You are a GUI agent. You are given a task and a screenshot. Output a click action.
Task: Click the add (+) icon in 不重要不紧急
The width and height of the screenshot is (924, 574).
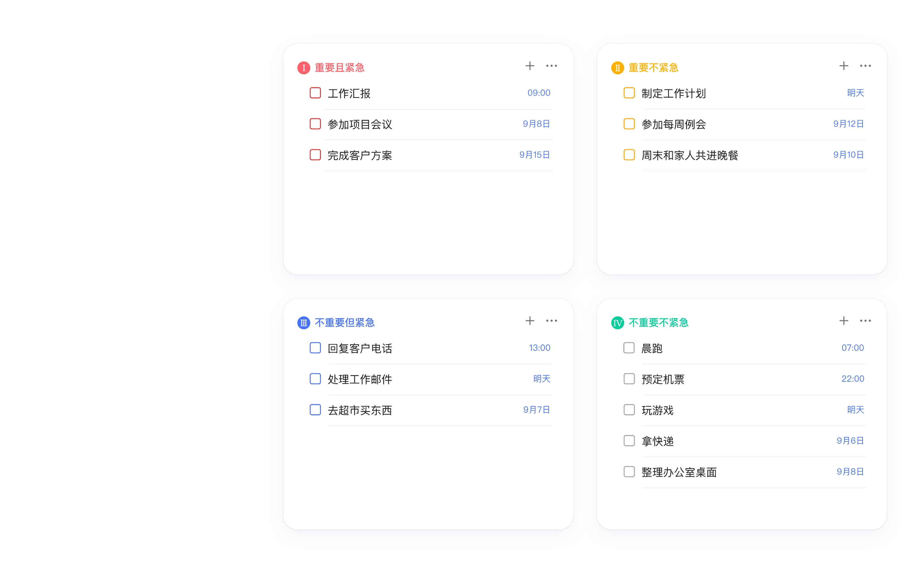[x=843, y=320]
